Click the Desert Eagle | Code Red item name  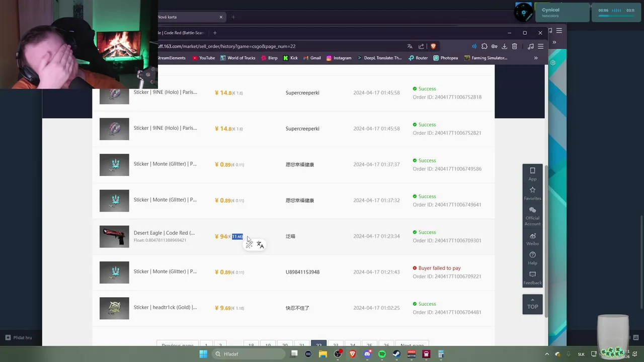164,233
